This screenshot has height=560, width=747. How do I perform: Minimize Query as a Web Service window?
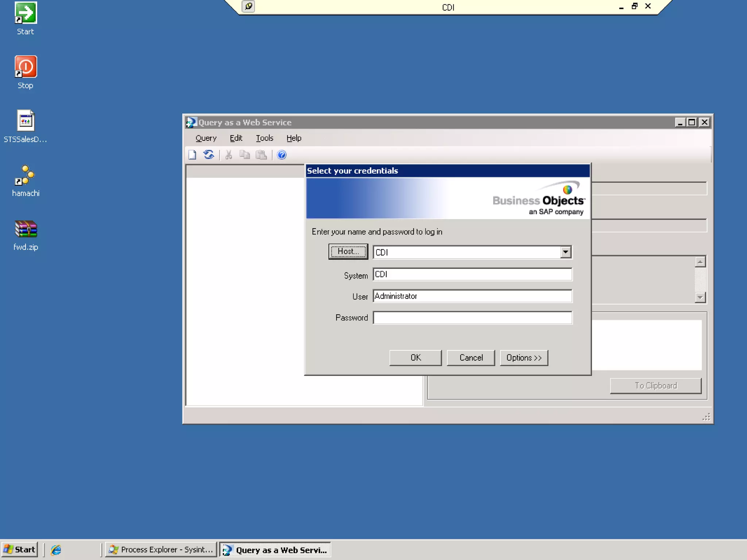point(680,122)
